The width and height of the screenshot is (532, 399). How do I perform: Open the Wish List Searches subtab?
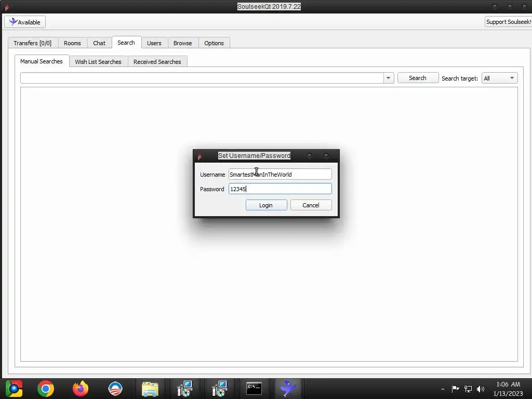click(x=98, y=62)
